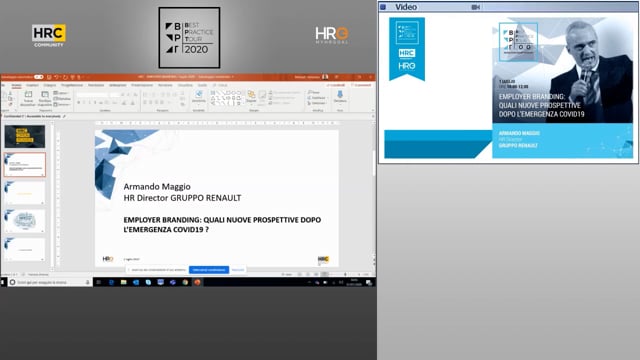Click the Redo arrow in quick access toolbar
The width and height of the screenshot is (640, 360).
65,77
